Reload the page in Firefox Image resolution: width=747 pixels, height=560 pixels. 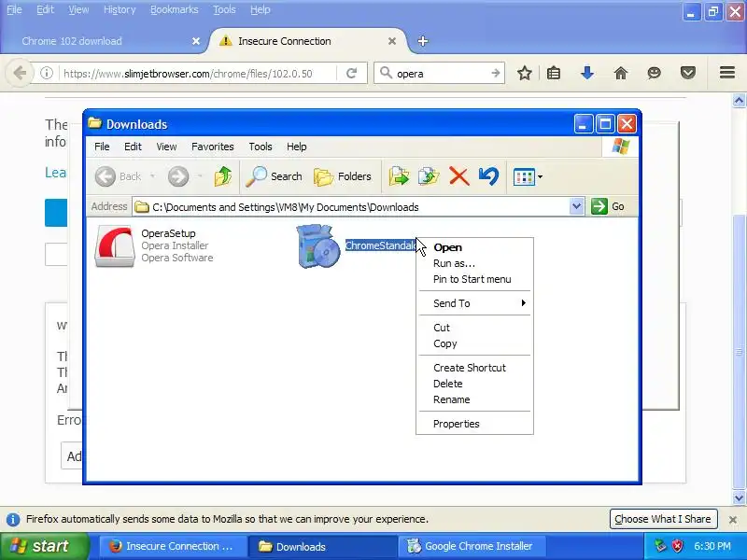click(352, 74)
